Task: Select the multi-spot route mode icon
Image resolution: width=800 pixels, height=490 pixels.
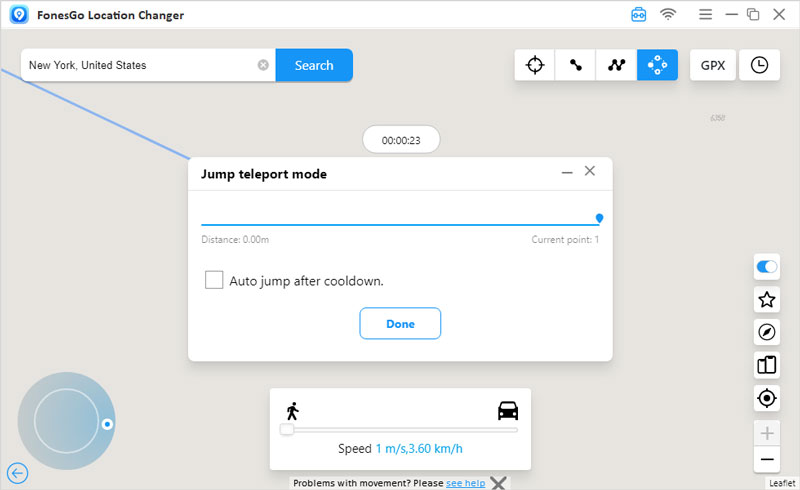Action: tap(616, 65)
